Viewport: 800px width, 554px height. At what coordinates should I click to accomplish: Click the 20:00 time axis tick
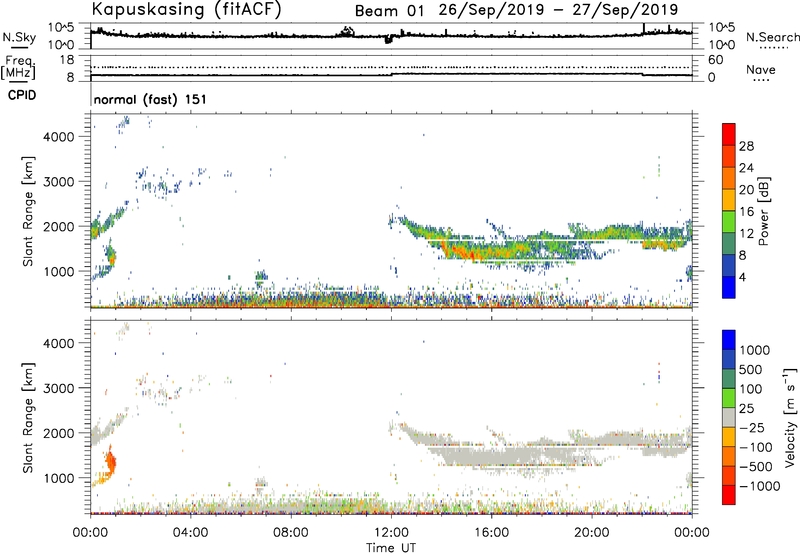pos(591,533)
